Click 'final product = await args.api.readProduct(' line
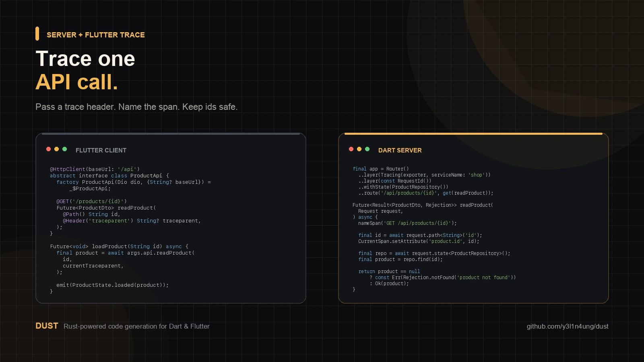This screenshot has width=644, height=362. pos(126,253)
